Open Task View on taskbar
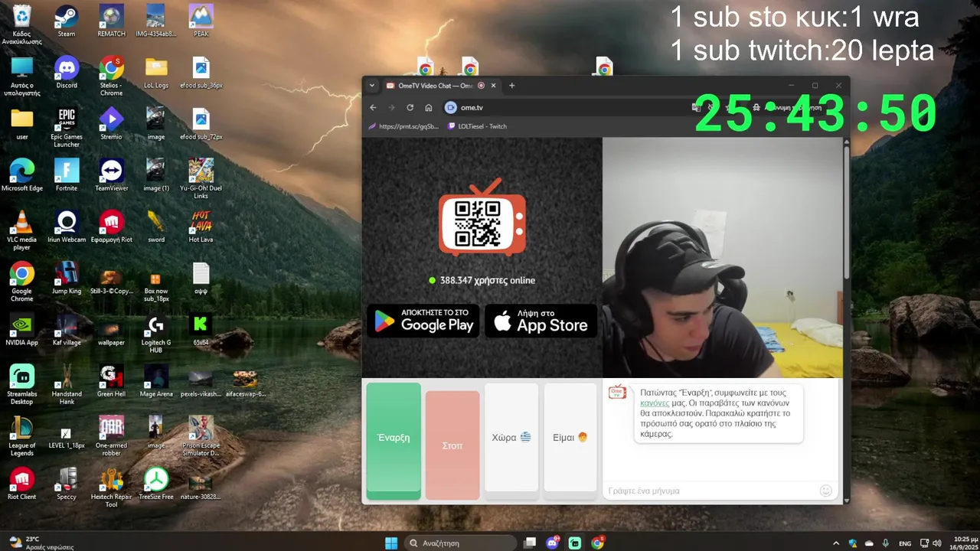Viewport: 980px width, 551px height. tap(530, 543)
